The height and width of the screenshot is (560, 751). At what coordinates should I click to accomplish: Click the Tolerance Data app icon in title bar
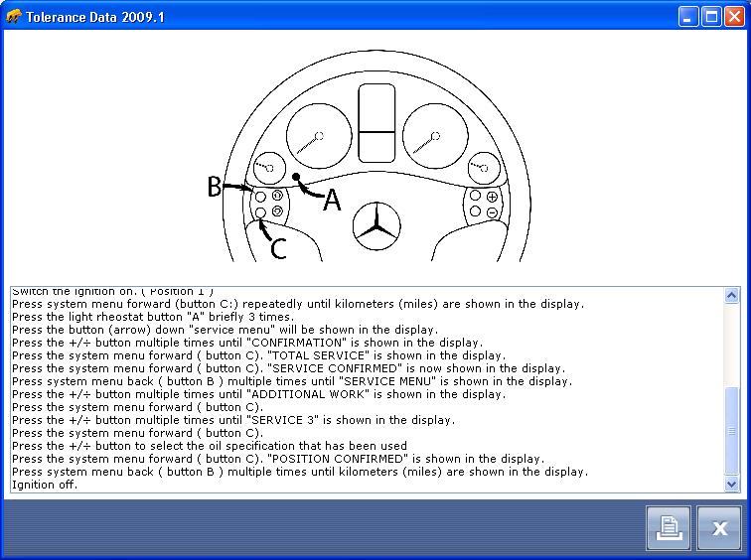pos(14,17)
